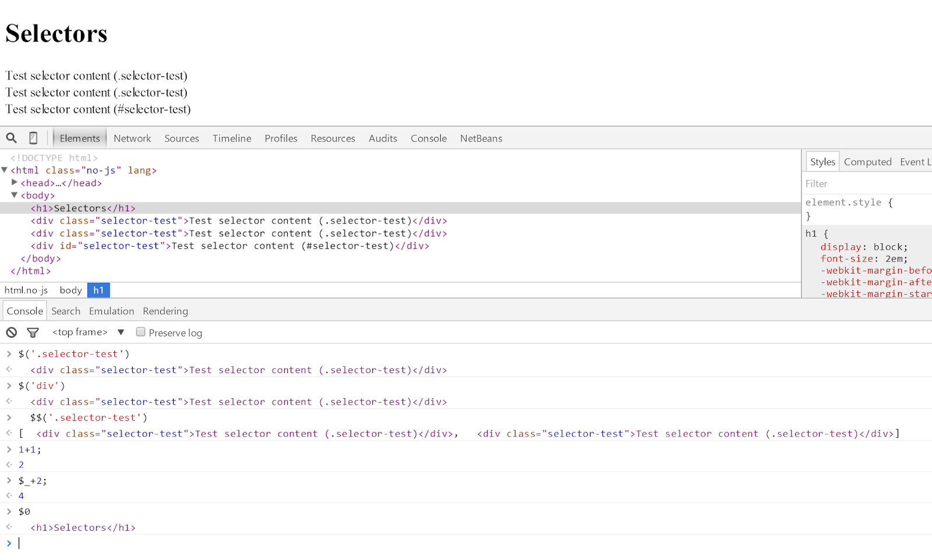Screen dimensions: 932x560
Task: Select the Computed styles tab
Action: tap(867, 162)
